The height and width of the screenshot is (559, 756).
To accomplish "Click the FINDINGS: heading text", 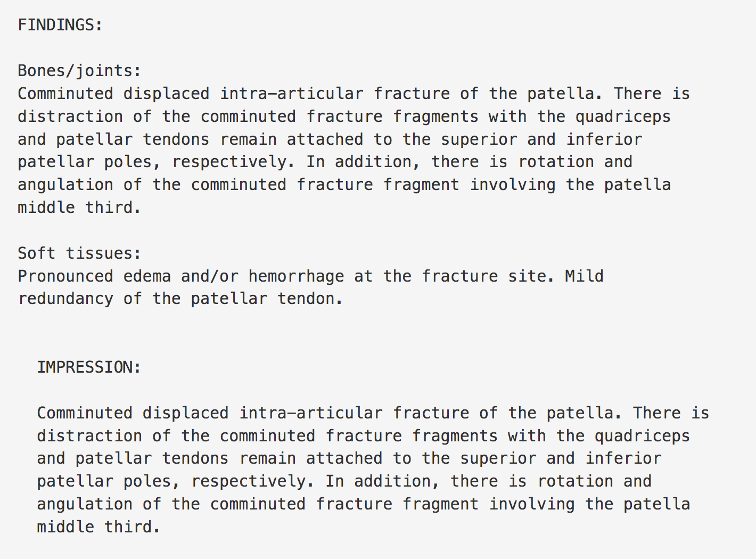I will (x=60, y=25).
